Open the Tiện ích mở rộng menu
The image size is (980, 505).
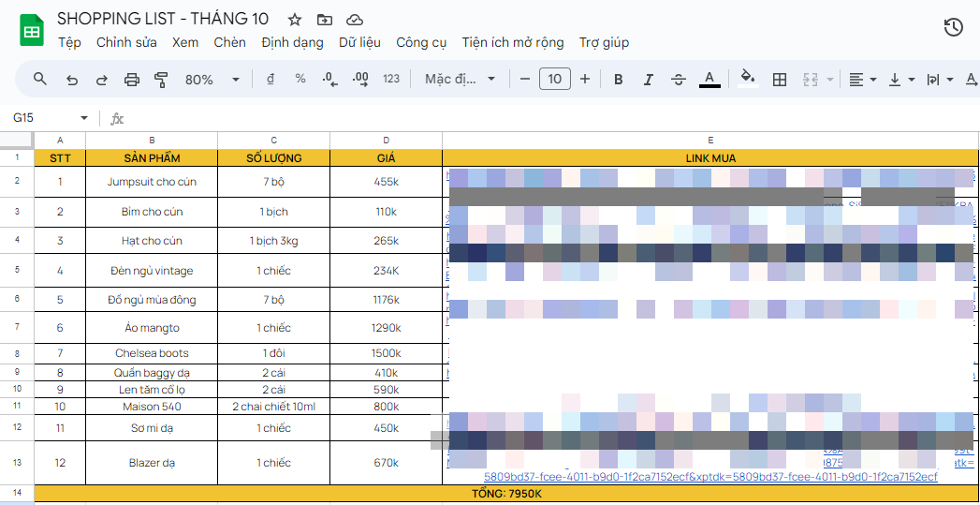[x=513, y=42]
